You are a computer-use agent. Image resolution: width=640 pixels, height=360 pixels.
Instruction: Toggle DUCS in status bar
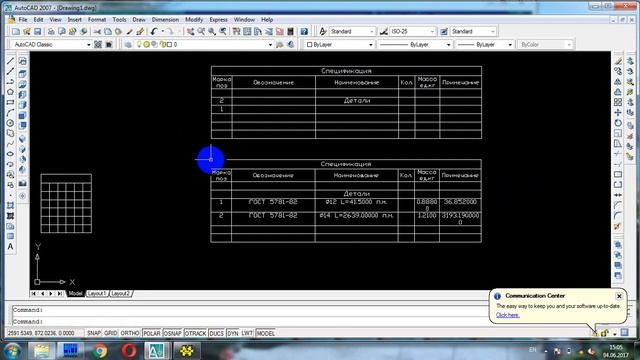click(216, 333)
